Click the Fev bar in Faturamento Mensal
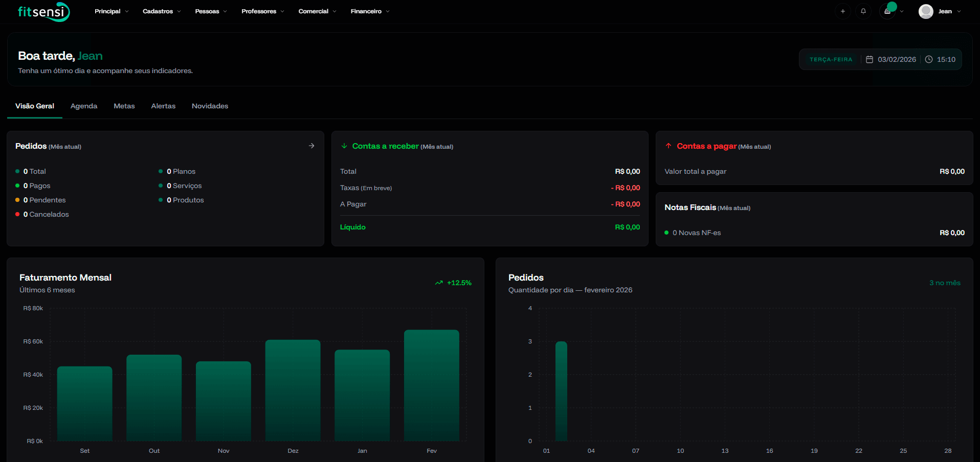Viewport: 980px width, 462px height. 431,388
